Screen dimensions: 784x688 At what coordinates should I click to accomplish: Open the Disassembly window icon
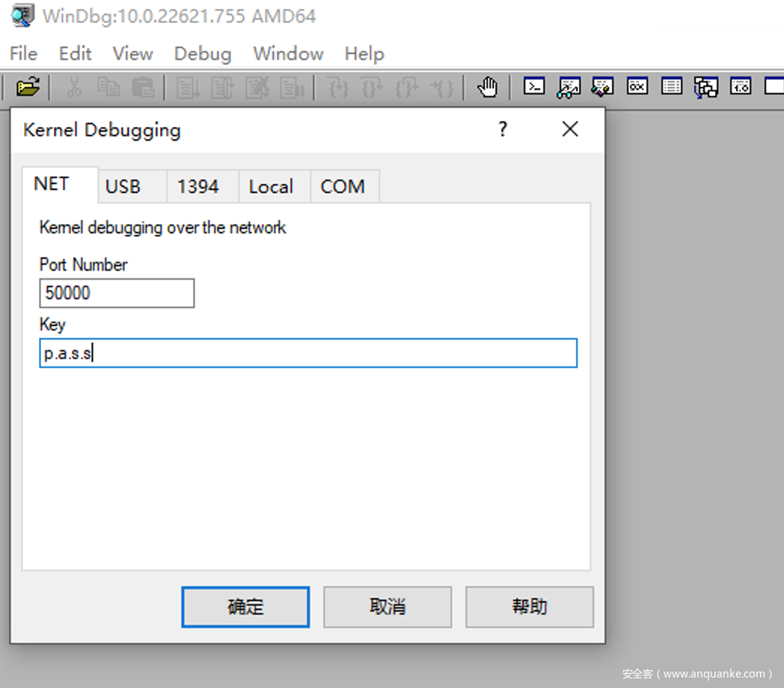coord(741,86)
